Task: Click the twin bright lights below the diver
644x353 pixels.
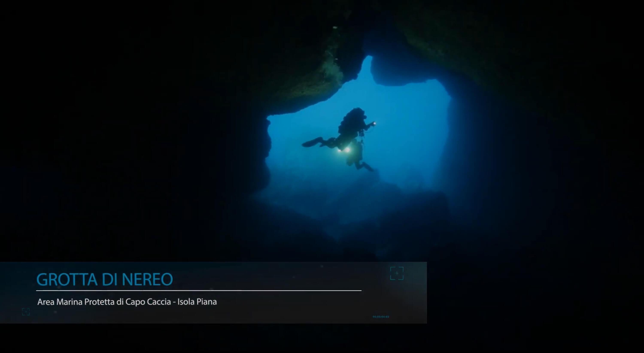Action: 344,150
